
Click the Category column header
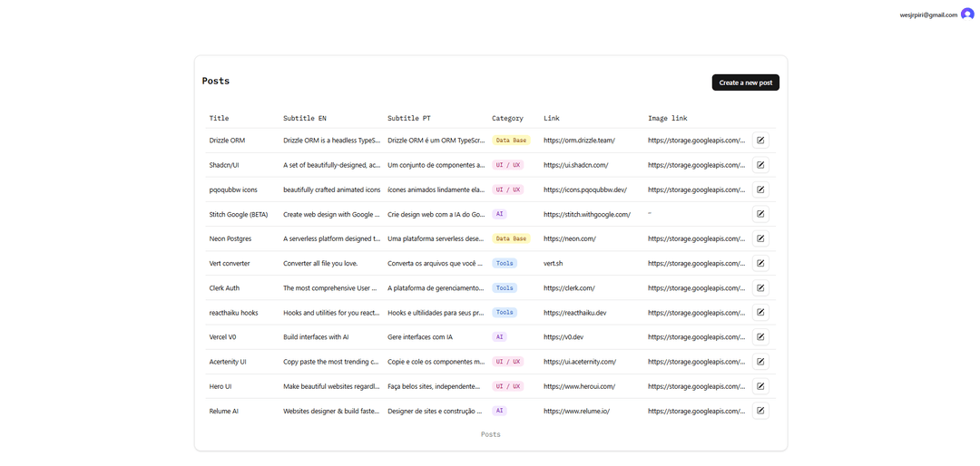tap(507, 118)
